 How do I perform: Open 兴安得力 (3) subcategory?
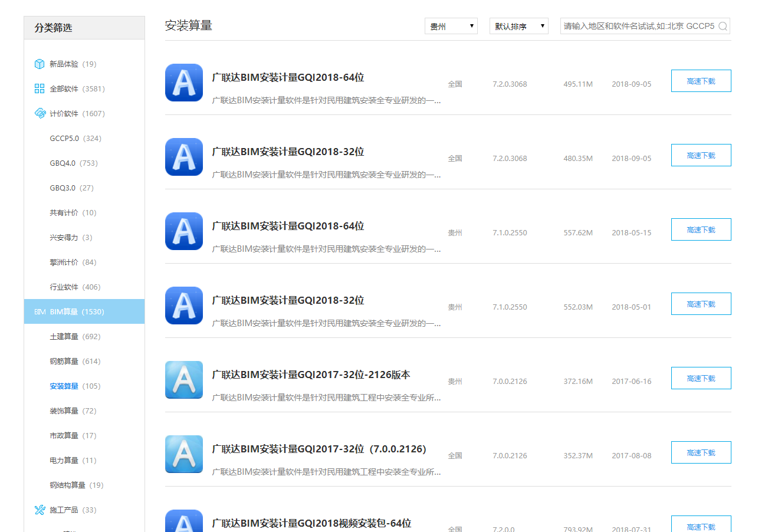[x=71, y=237]
